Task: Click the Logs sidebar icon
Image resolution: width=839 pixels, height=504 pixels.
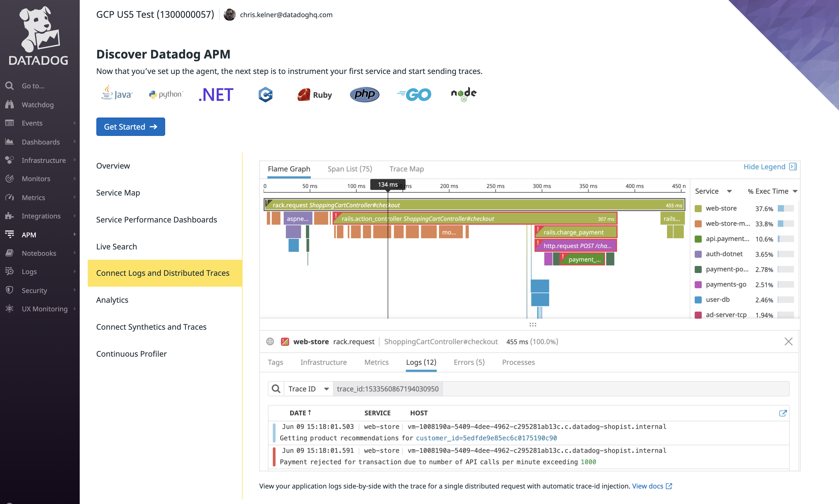Action: (9, 271)
